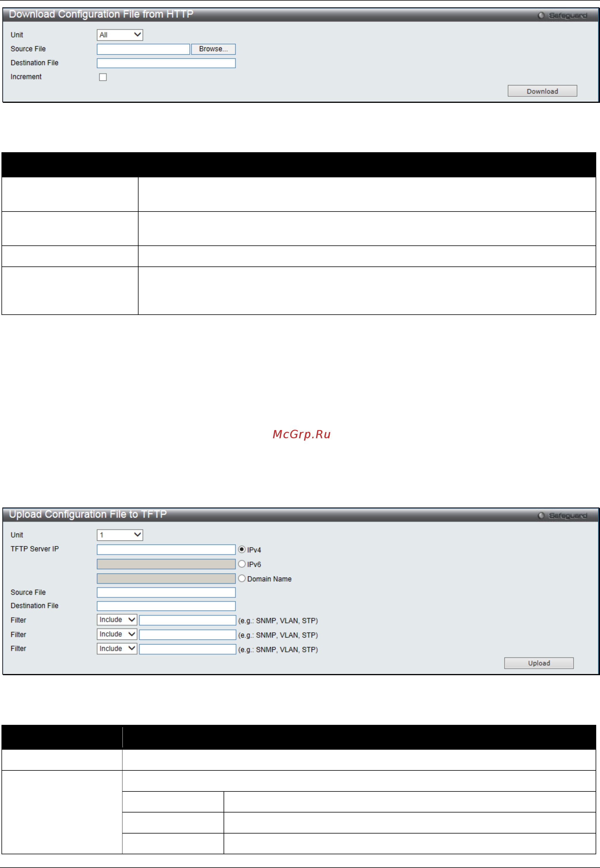
Task: Open the second Filter Include dropdown
Action: pyautogui.click(x=117, y=635)
